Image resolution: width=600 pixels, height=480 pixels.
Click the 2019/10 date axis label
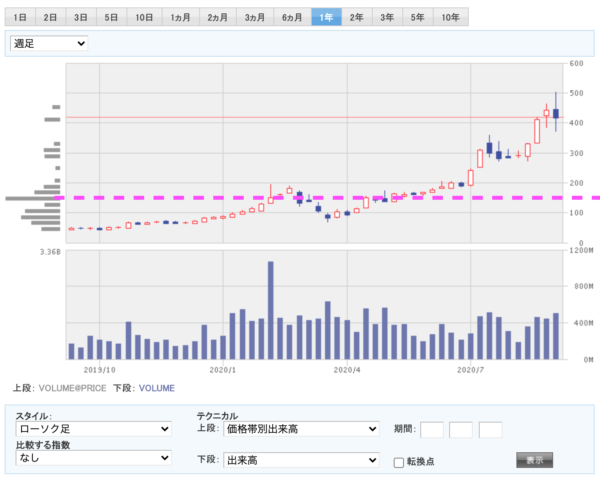pyautogui.click(x=99, y=370)
